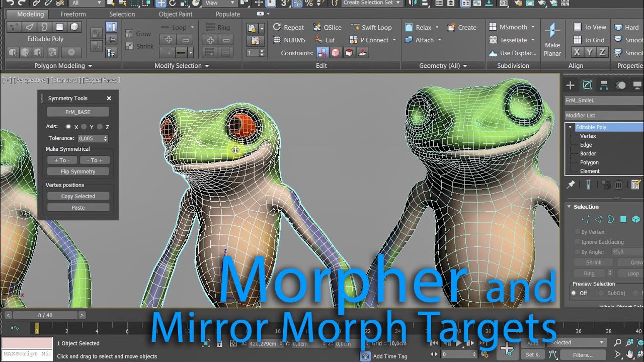This screenshot has height=362, width=644.
Task: Select Border sub-object icon in ribbon
Action: coord(44,27)
